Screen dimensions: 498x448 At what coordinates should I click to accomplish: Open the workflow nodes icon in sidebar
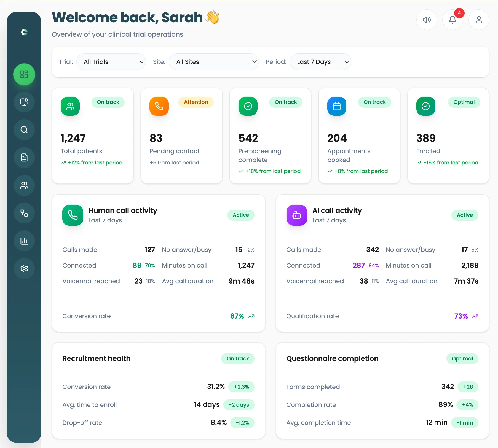point(24,213)
